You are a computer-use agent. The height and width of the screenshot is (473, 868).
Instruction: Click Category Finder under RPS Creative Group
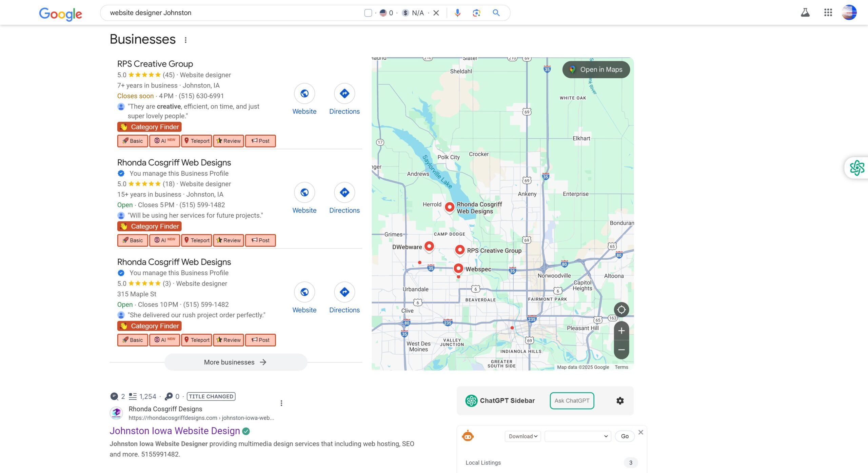pyautogui.click(x=150, y=127)
